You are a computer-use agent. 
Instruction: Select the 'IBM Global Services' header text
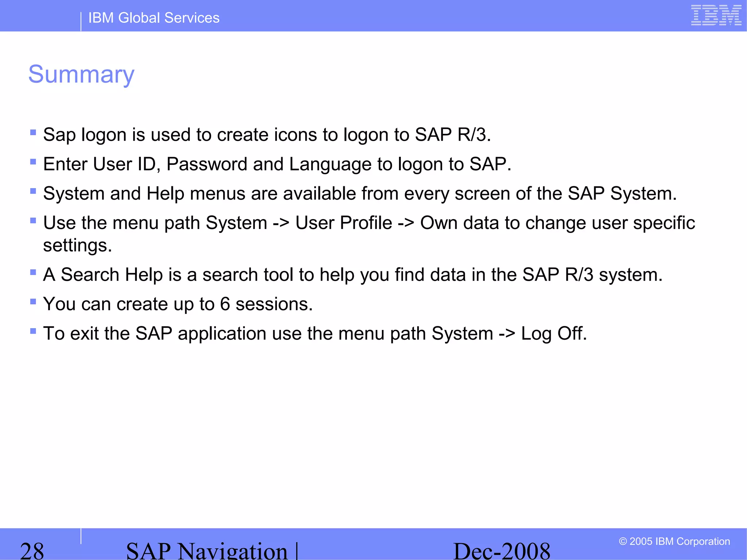pos(154,18)
